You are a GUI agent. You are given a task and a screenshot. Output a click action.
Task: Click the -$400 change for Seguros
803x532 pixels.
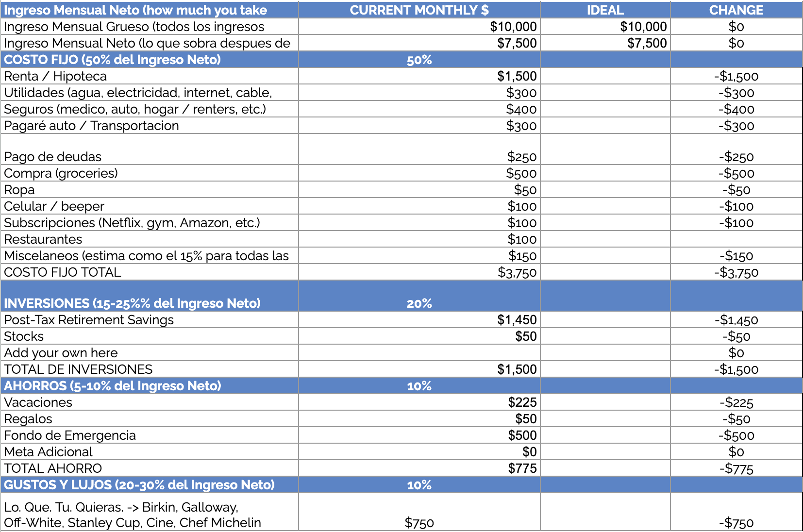click(736, 109)
